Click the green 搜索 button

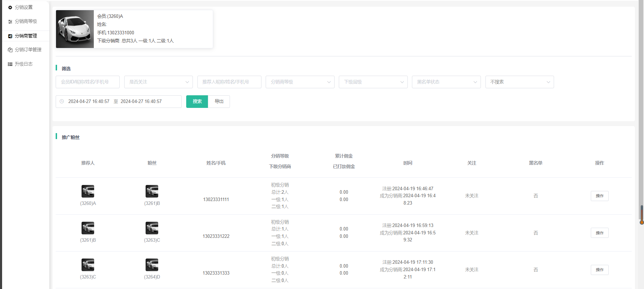[197, 102]
